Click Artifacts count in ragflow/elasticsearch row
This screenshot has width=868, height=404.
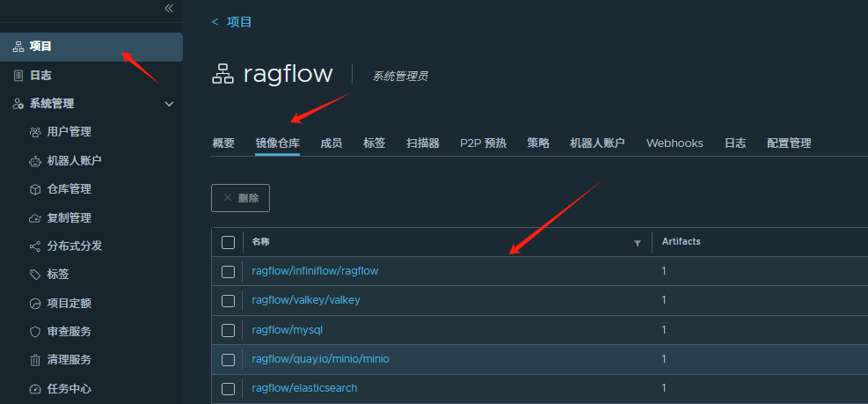tap(664, 388)
